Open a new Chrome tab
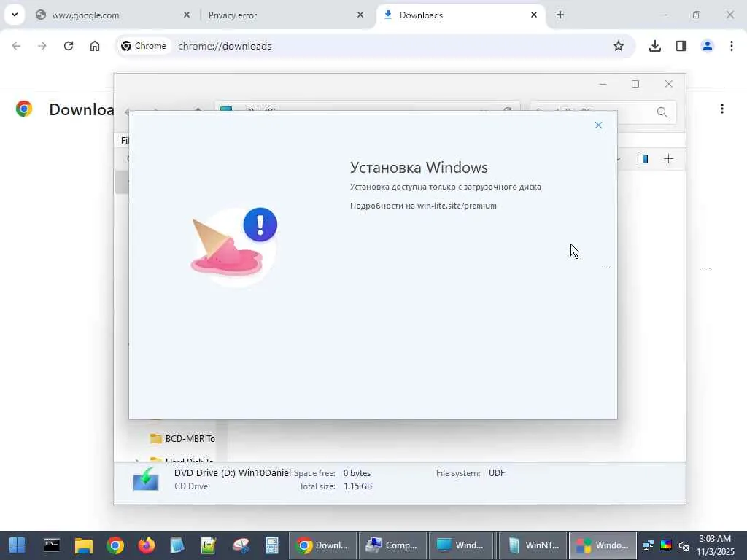 click(560, 15)
